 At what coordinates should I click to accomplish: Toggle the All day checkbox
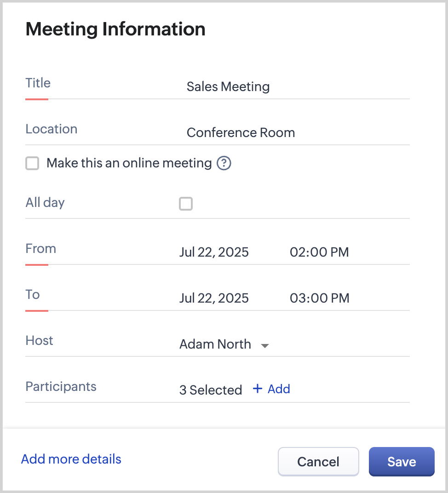[x=186, y=204]
